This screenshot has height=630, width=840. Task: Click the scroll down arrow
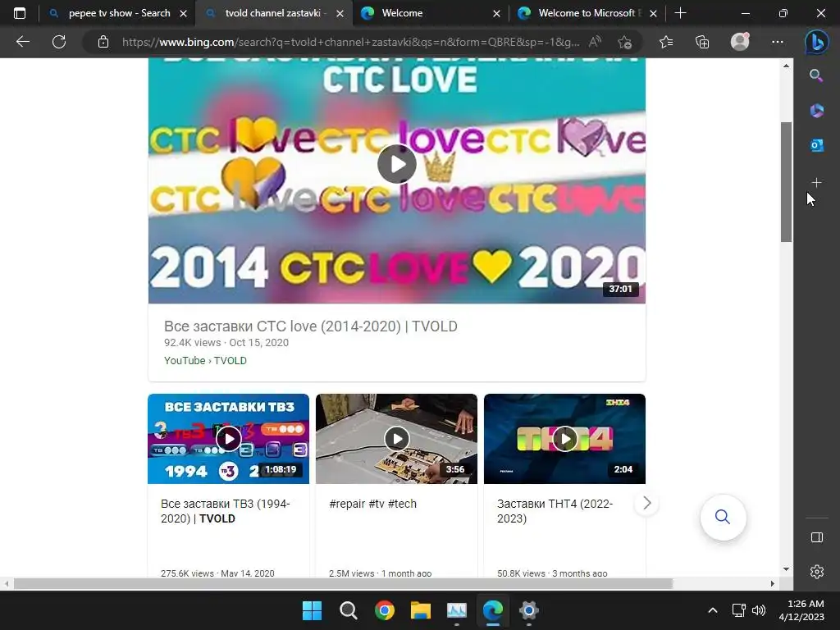point(786,569)
